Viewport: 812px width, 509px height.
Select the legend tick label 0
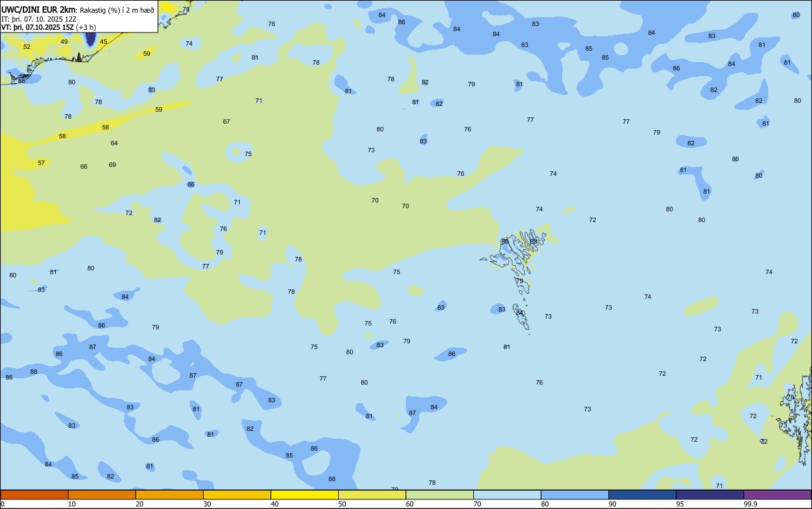coord(3,504)
